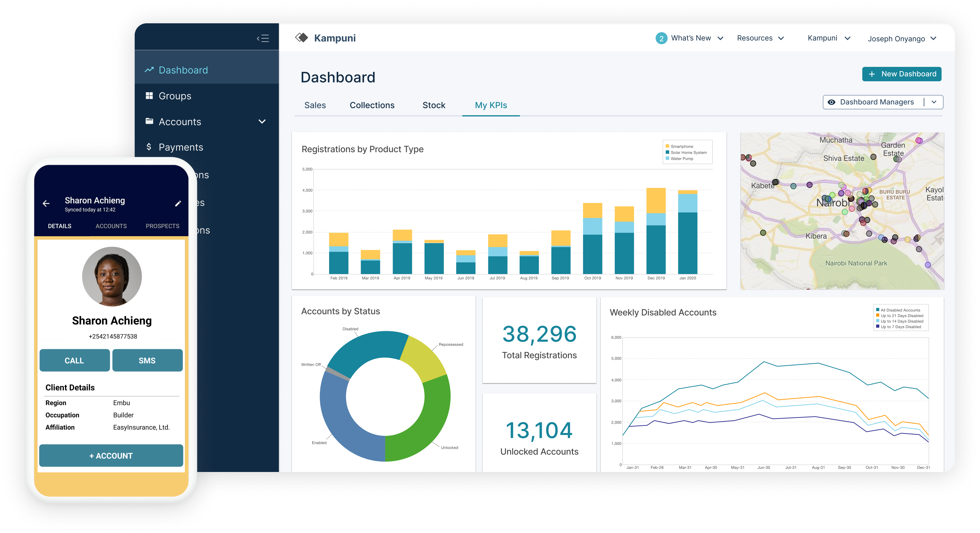Click phone number +2542145877538
This screenshot has height=533, width=980.
(x=113, y=336)
